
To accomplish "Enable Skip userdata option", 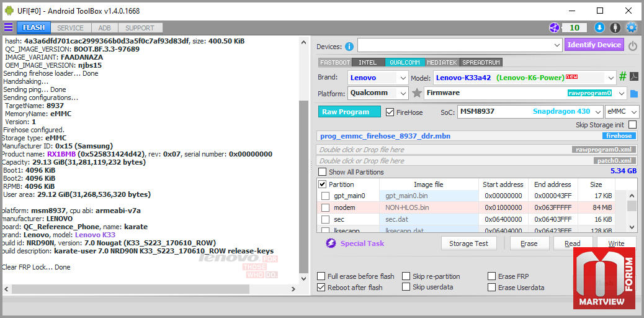I will 406,287.
